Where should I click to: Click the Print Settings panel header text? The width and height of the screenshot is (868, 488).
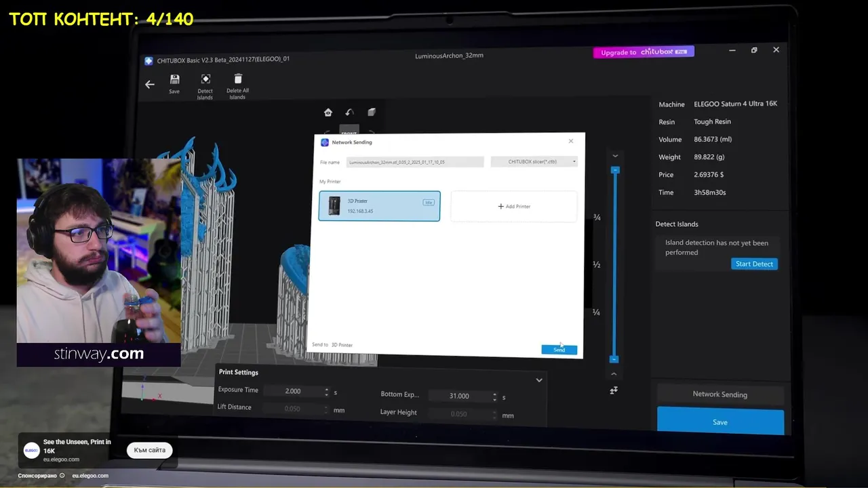(238, 372)
